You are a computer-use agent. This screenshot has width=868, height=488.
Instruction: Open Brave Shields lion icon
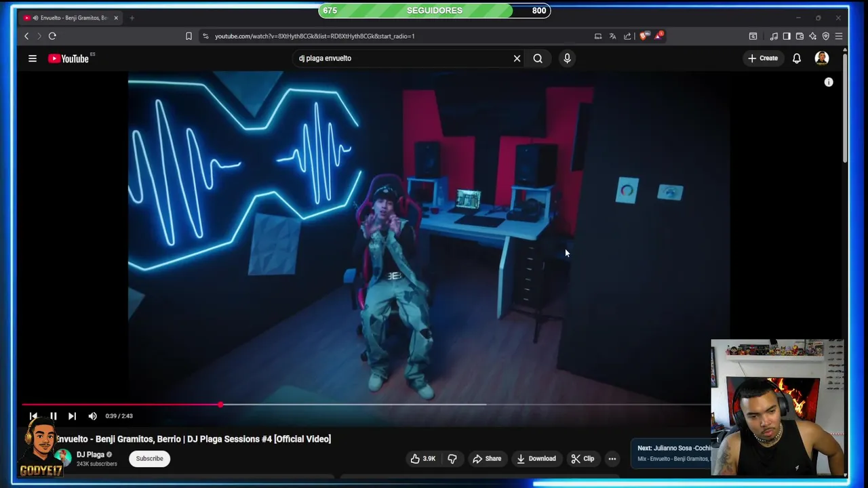point(643,36)
